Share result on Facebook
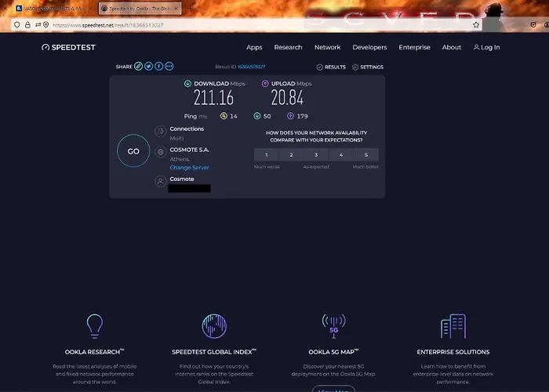This screenshot has width=549, height=392. pyautogui.click(x=158, y=66)
